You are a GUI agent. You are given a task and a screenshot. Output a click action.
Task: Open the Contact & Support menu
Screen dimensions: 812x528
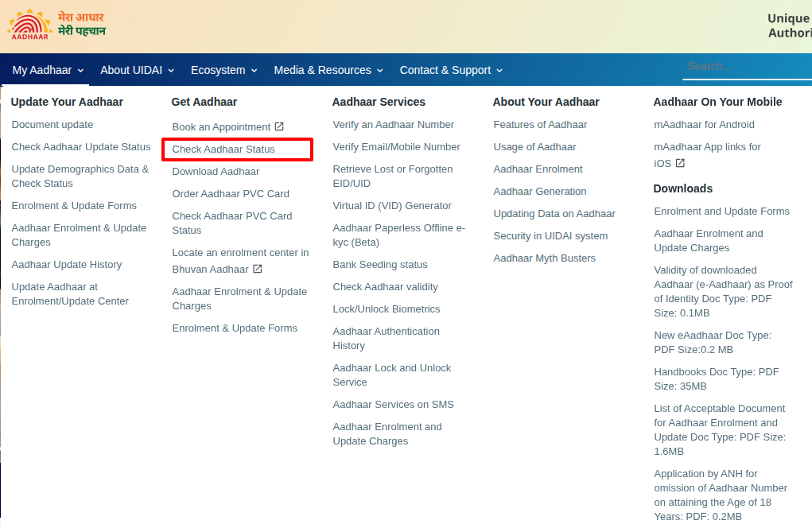pos(451,70)
